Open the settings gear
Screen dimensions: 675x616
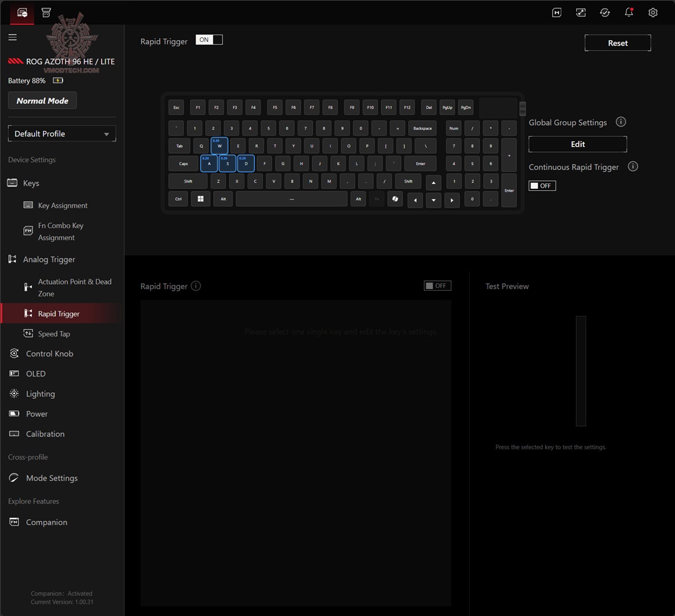point(653,13)
